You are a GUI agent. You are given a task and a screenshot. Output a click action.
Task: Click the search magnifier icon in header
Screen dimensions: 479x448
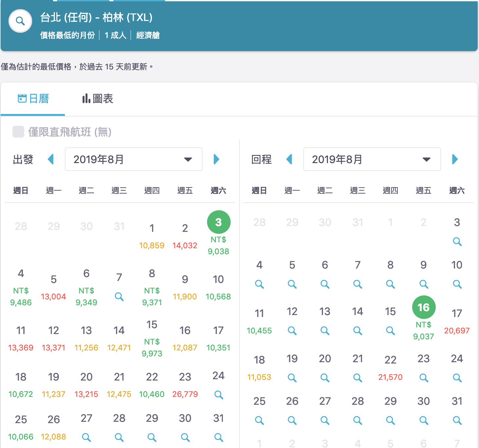[x=20, y=21]
